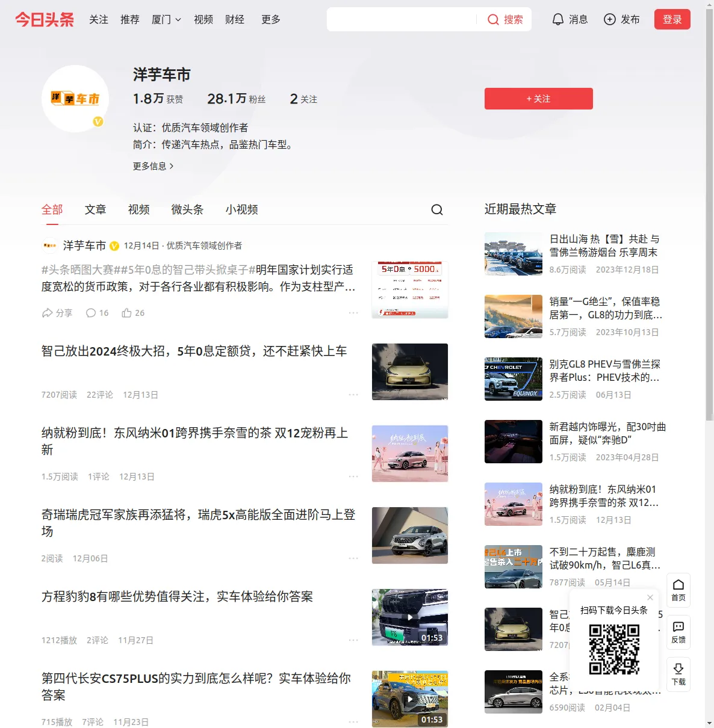The width and height of the screenshot is (714, 728).
Task: Click thumbnail of 日出山海 hot article
Action: 514,254
